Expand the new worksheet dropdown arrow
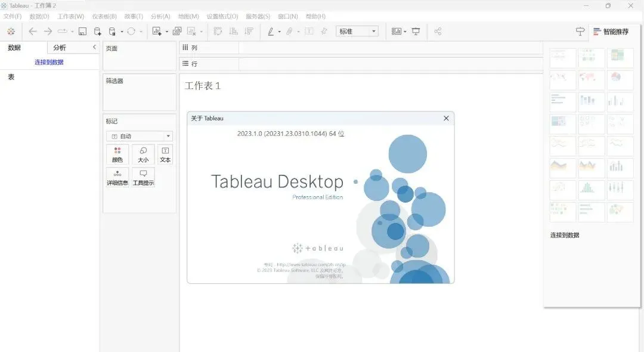Viewport: 644px width, 352px height. pos(167,32)
